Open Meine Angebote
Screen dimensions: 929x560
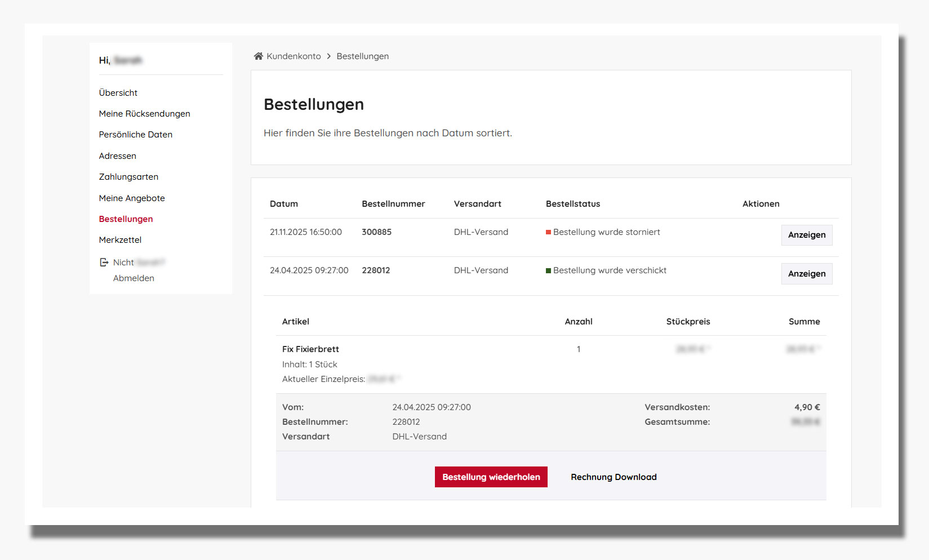(x=132, y=198)
